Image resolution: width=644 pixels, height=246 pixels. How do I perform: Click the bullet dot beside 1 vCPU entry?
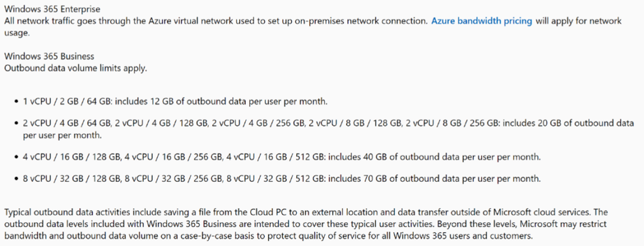[16, 101]
